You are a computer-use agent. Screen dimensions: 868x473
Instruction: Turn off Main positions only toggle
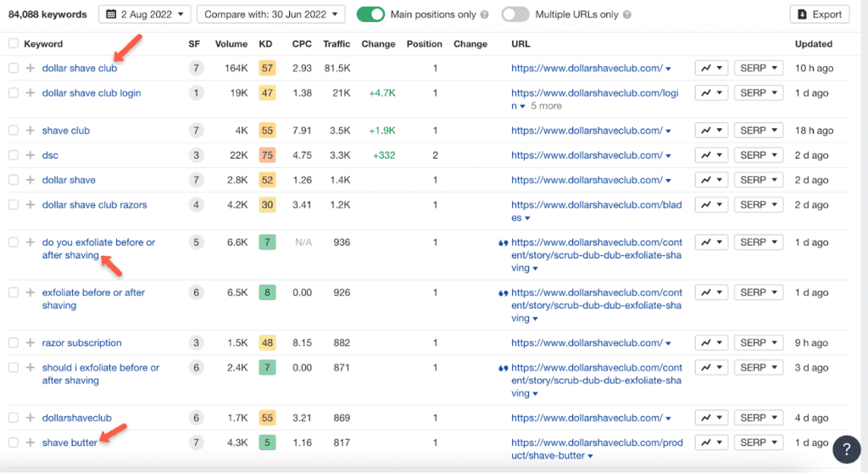[370, 14]
